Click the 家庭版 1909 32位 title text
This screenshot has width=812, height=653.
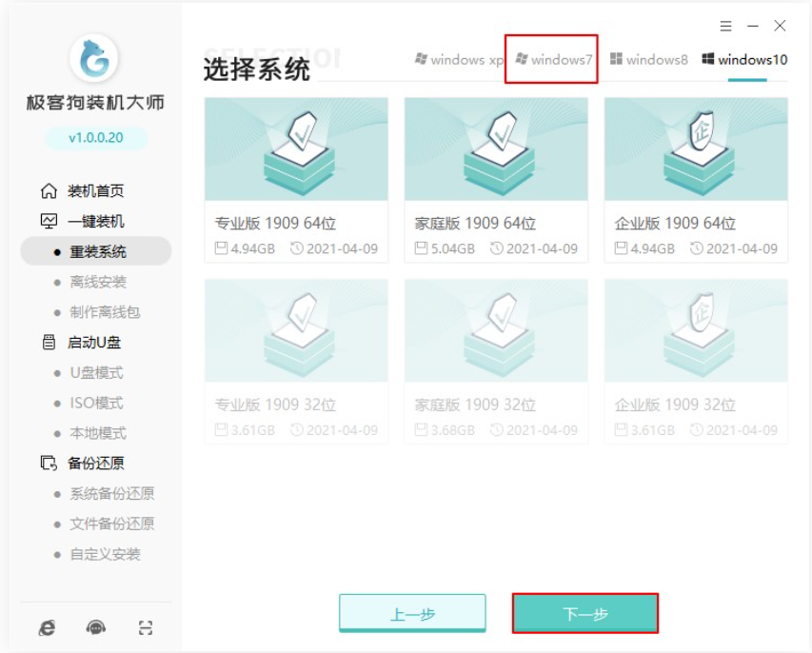point(475,405)
